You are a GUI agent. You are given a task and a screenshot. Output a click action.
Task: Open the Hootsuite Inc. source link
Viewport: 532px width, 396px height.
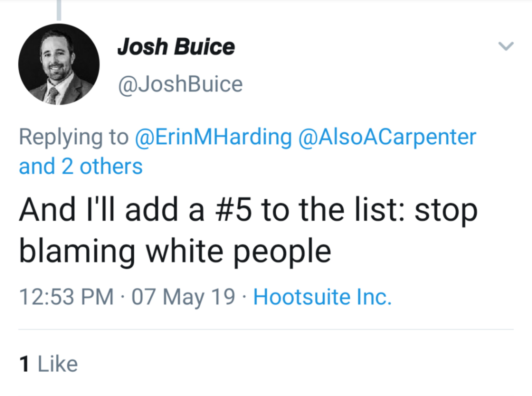pyautogui.click(x=322, y=297)
